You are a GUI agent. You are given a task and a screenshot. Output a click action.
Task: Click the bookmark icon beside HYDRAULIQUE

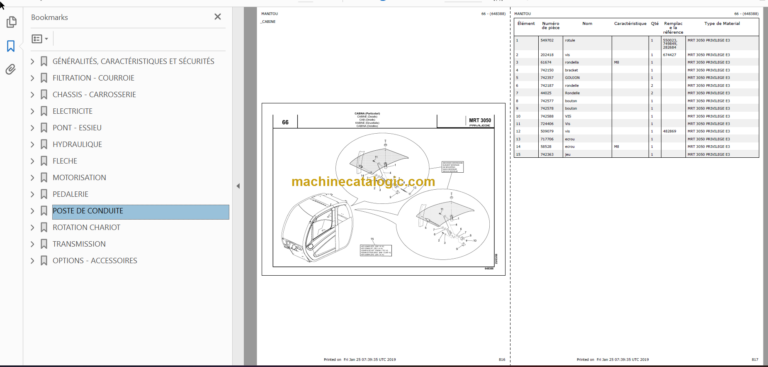click(x=44, y=145)
